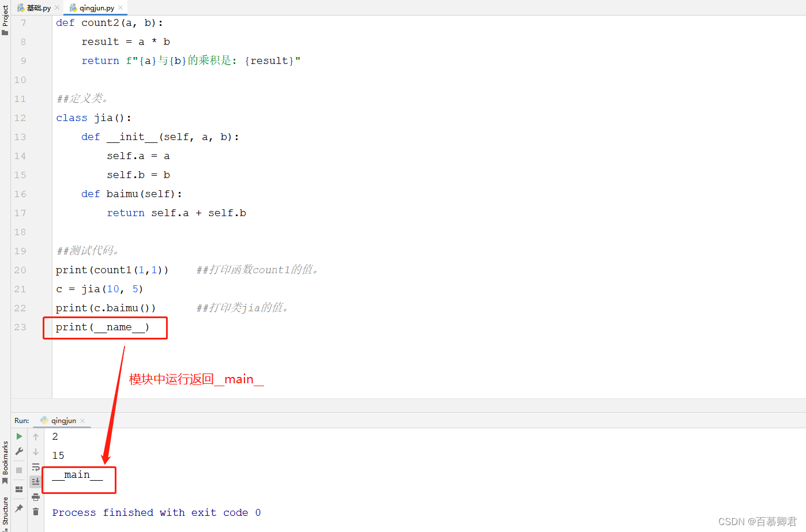Open the Structure tool window
The image size is (806, 532).
pos(5,513)
